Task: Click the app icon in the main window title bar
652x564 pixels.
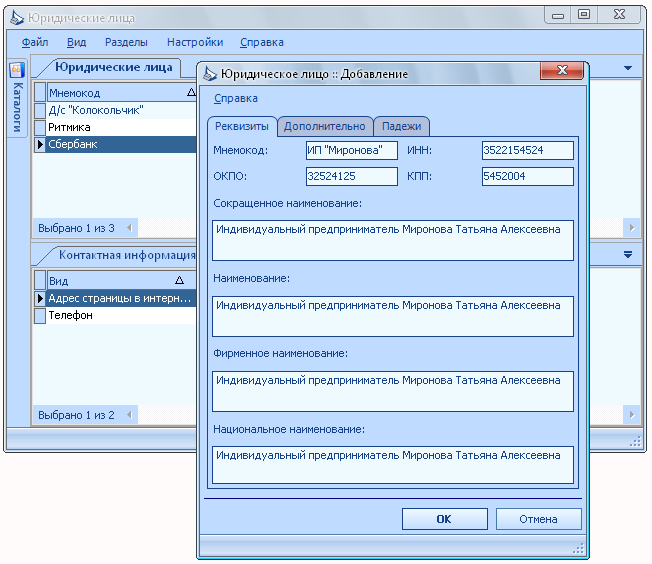Action: 17,18
